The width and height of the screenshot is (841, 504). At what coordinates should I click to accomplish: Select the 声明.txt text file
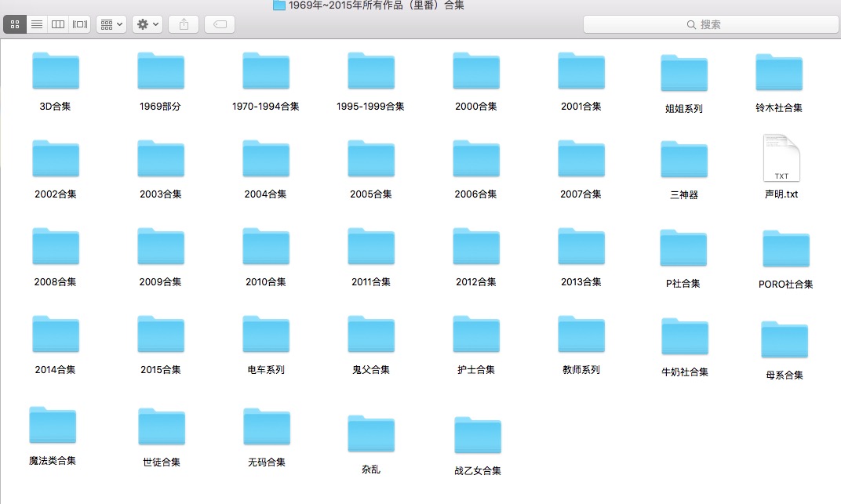tap(781, 159)
